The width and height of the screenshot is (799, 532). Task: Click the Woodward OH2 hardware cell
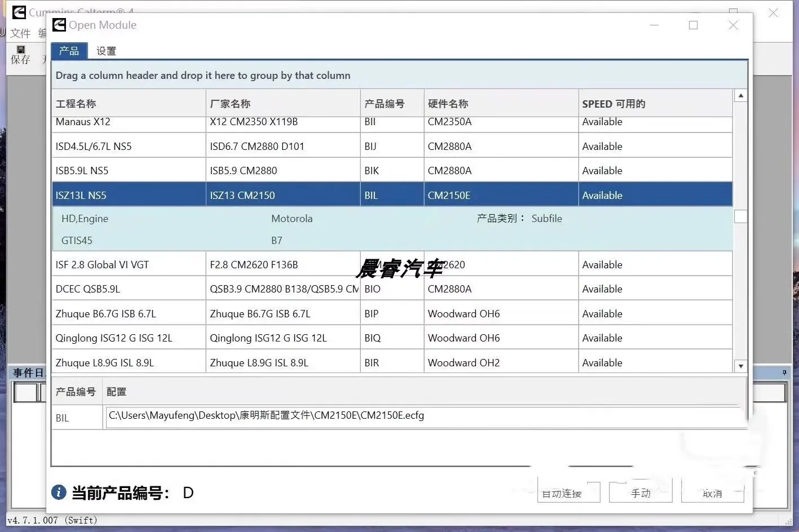coord(501,362)
